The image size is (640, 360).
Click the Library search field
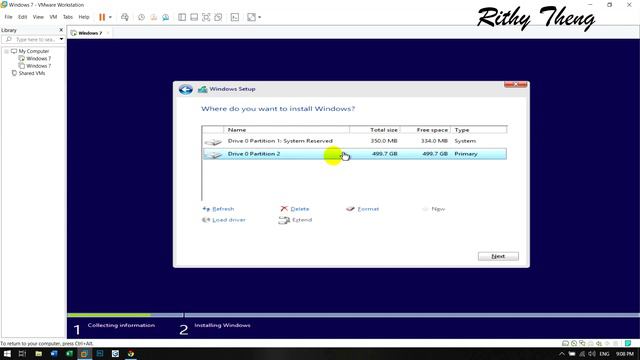tap(31, 40)
